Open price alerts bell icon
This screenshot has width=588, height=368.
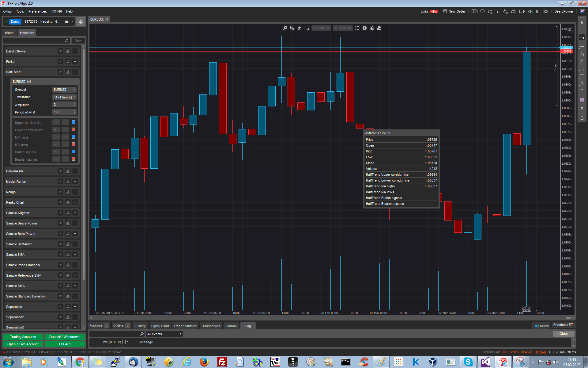click(x=582, y=118)
